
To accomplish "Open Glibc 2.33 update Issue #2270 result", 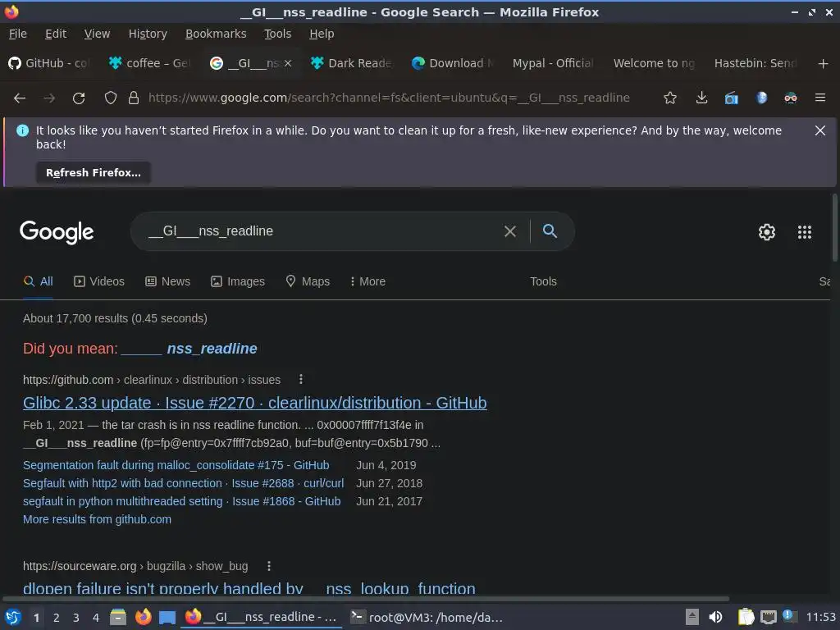I will (x=255, y=403).
